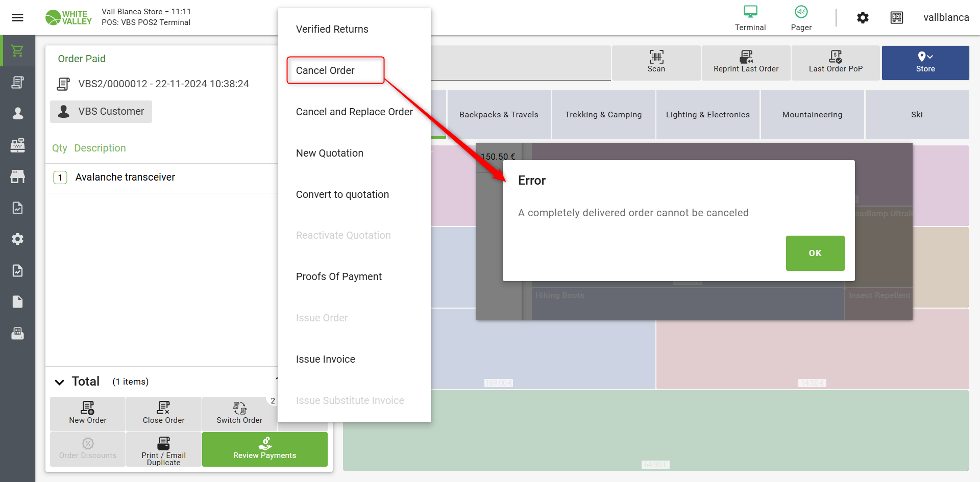Switch to Trekking & Camping category

click(x=603, y=115)
